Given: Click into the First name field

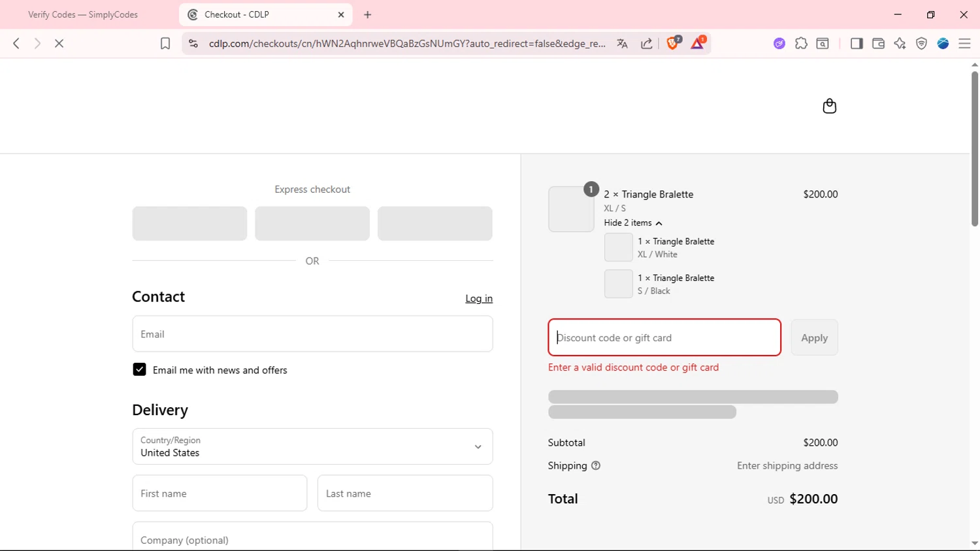Looking at the screenshot, I should pos(220,493).
